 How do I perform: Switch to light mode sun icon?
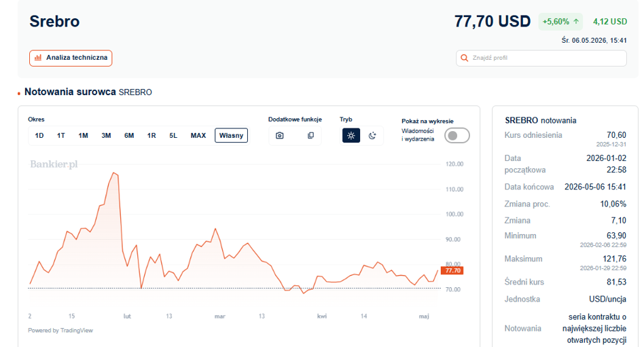351,136
